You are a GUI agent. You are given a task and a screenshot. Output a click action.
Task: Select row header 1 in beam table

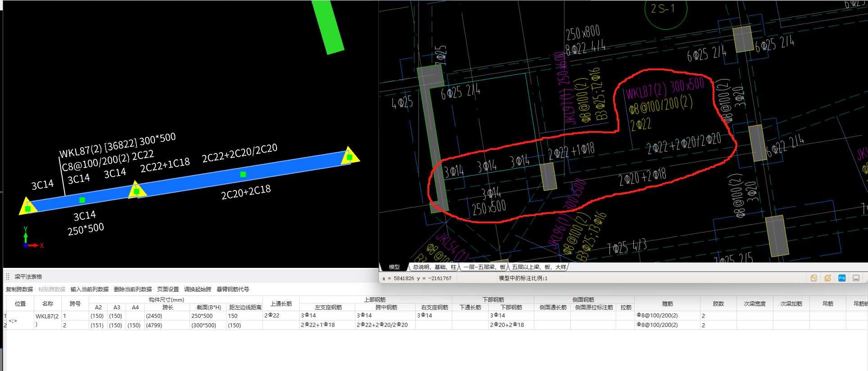point(5,316)
